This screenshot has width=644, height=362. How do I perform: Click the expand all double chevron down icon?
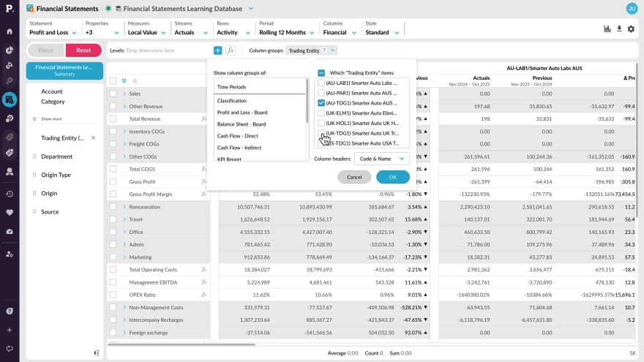tap(124, 81)
